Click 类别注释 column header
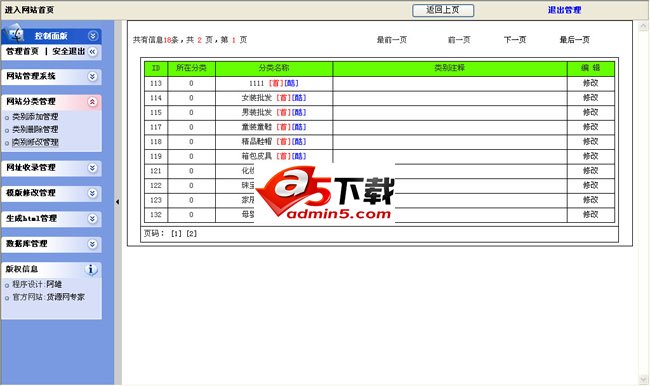Viewport: 650px width, 386px height. point(450,68)
